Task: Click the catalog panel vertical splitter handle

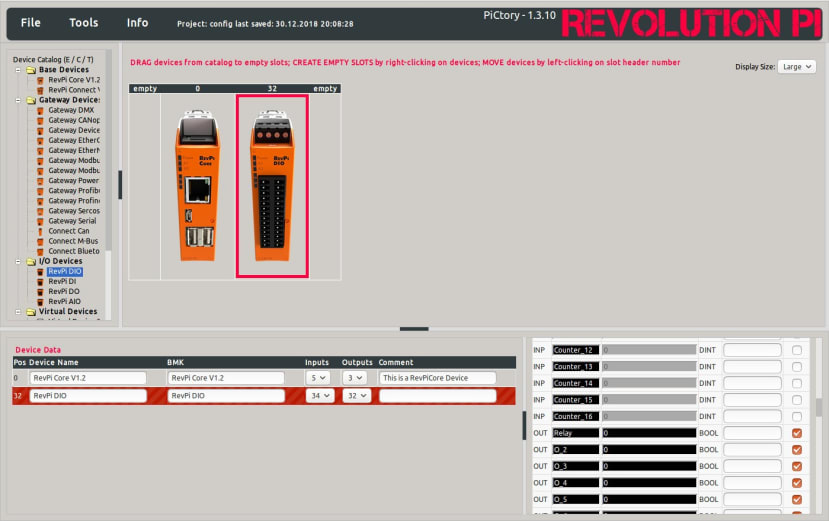Action: tap(120, 185)
